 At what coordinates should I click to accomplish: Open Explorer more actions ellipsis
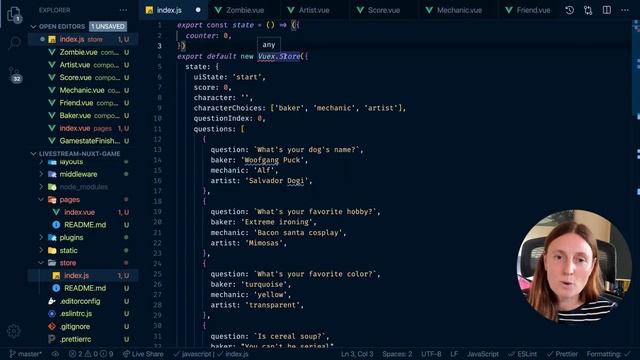pos(123,10)
